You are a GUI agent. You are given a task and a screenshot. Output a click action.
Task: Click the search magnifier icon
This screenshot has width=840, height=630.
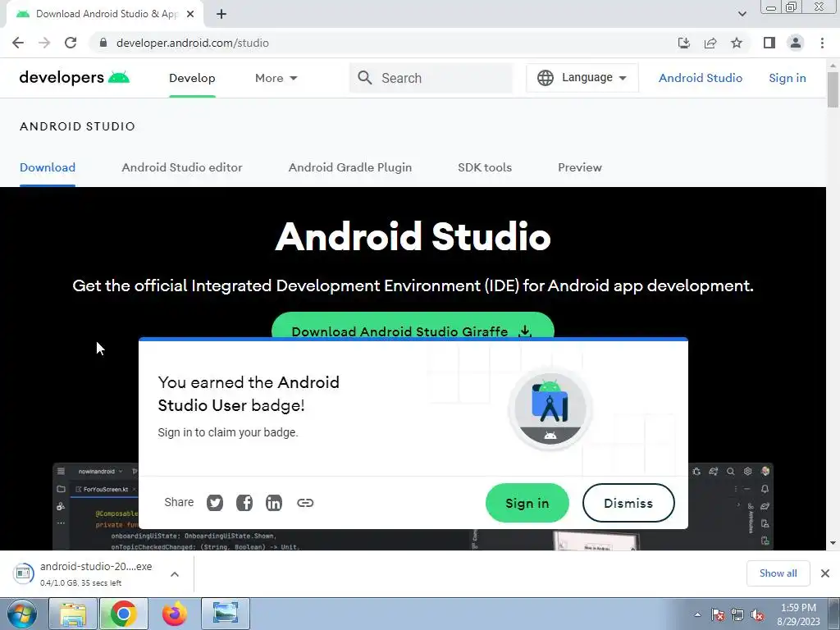[365, 78]
